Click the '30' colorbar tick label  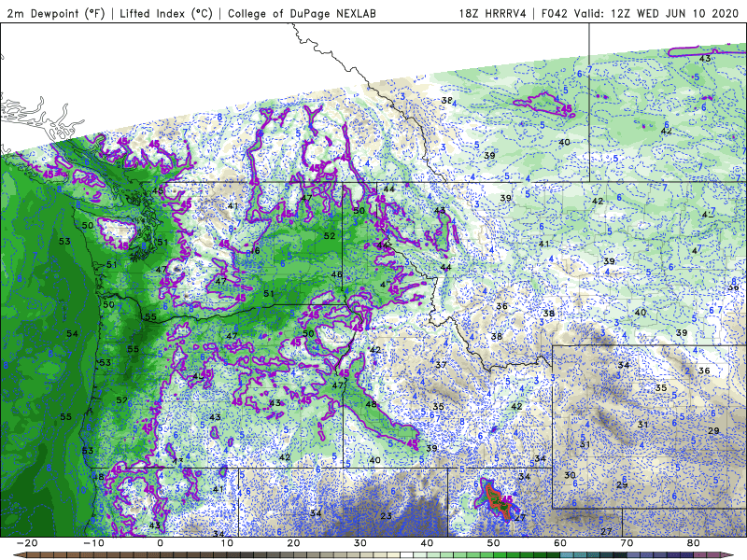click(360, 543)
